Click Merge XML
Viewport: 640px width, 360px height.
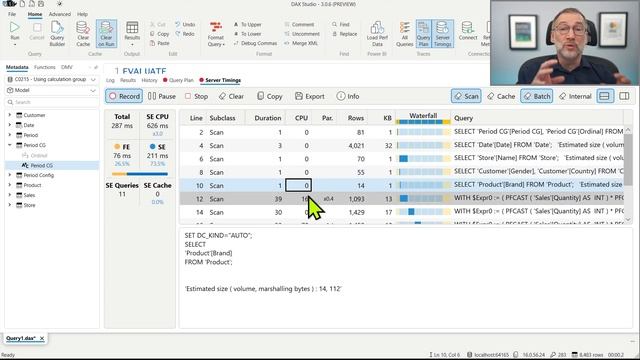pos(301,43)
